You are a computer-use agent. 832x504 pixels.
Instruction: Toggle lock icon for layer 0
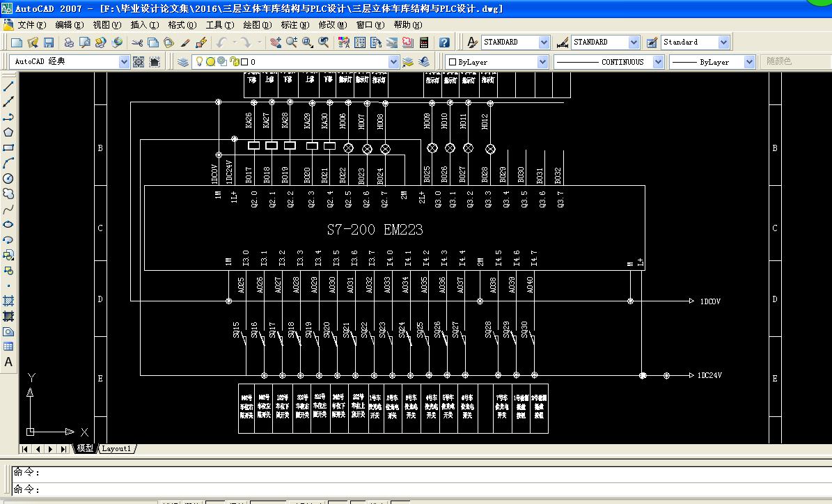click(235, 61)
